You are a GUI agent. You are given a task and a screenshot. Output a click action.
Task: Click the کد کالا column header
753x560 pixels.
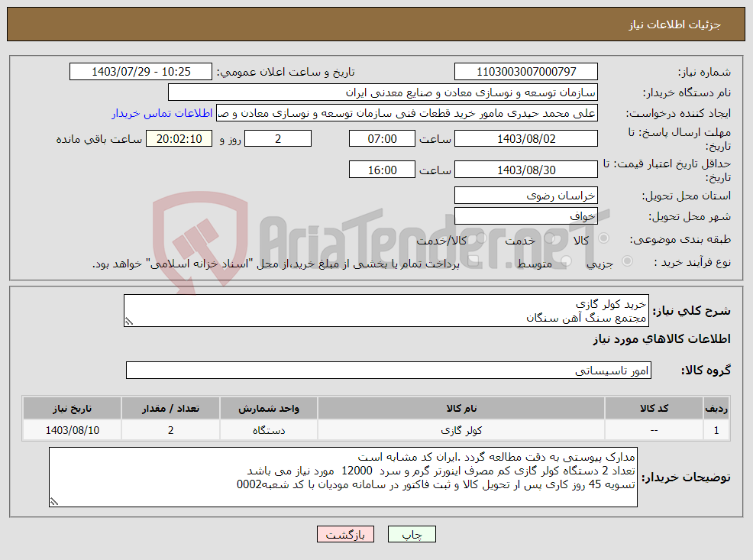click(654, 408)
